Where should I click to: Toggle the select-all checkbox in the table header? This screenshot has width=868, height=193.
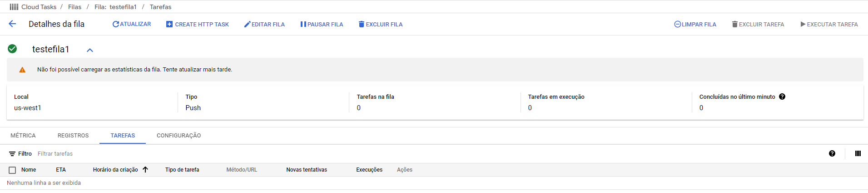click(12, 170)
